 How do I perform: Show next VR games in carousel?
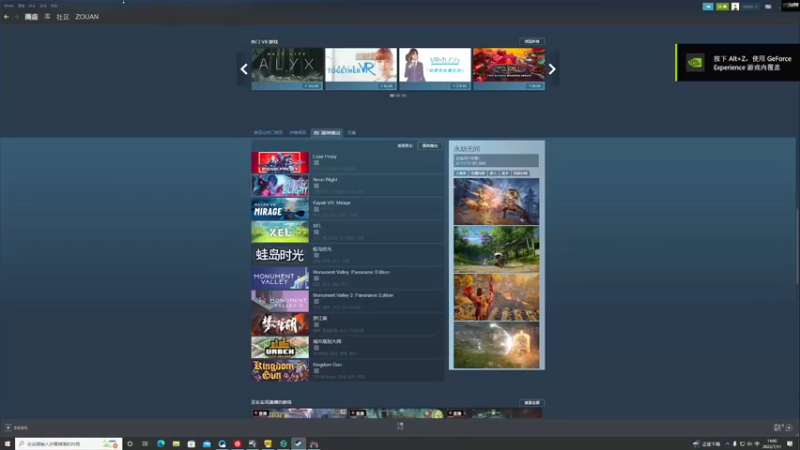point(552,69)
